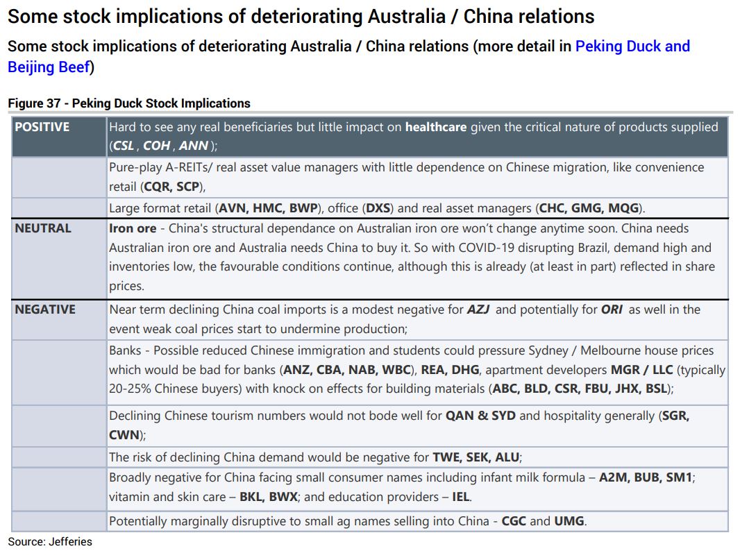Screen dimensions: 740x560
Task: Click tickers 'CHC, GMG, MQG'
Action: tap(589, 208)
